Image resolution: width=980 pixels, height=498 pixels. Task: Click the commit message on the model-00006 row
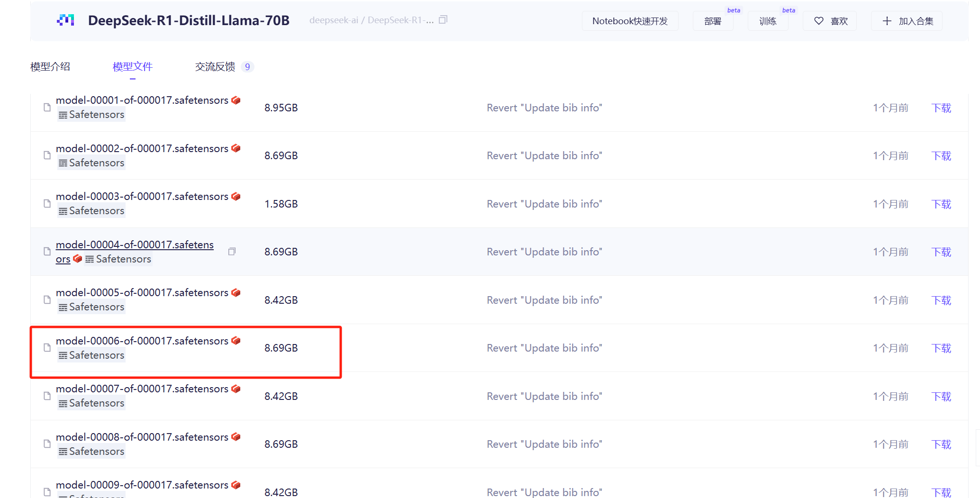click(x=544, y=348)
